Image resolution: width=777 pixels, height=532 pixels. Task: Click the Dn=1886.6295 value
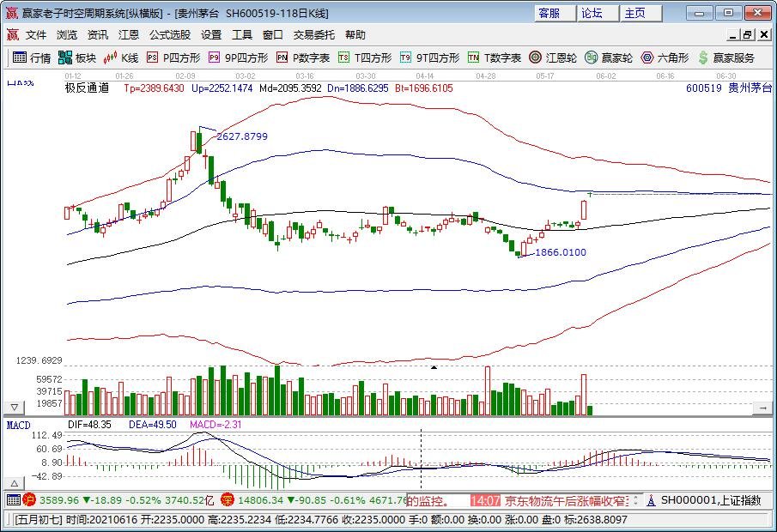[x=358, y=88]
